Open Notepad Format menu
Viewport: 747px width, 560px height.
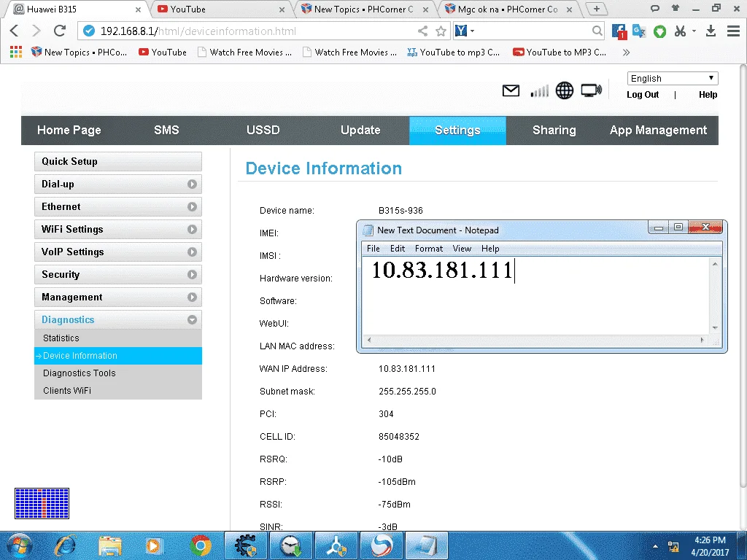pos(429,249)
